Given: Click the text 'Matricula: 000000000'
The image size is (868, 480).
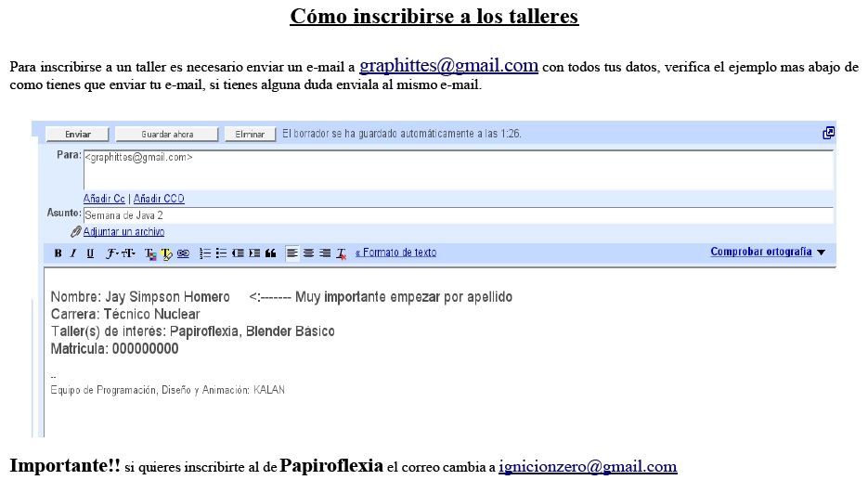Looking at the screenshot, I should 114,349.
